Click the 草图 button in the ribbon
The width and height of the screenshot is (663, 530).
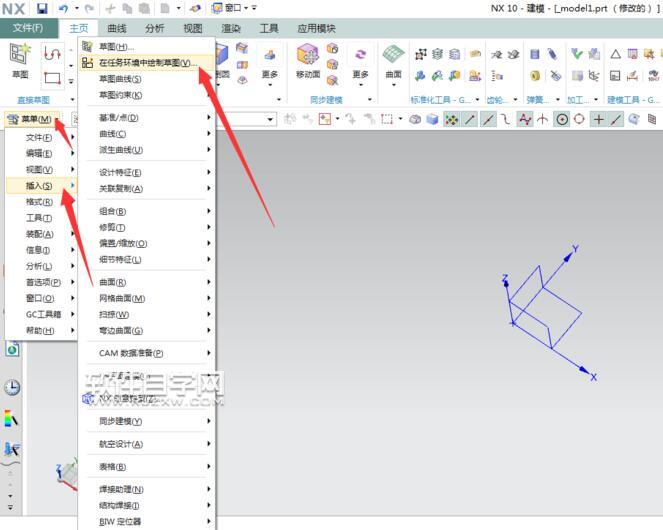click(20, 61)
